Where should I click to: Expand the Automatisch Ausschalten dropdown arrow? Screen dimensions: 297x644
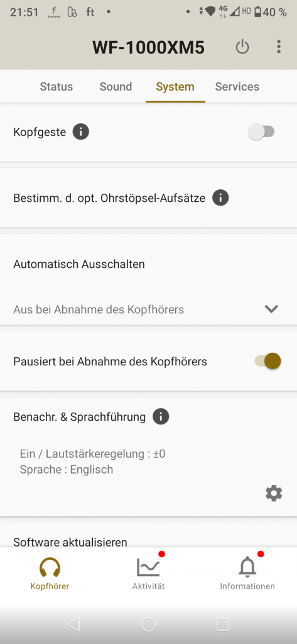coord(271,309)
